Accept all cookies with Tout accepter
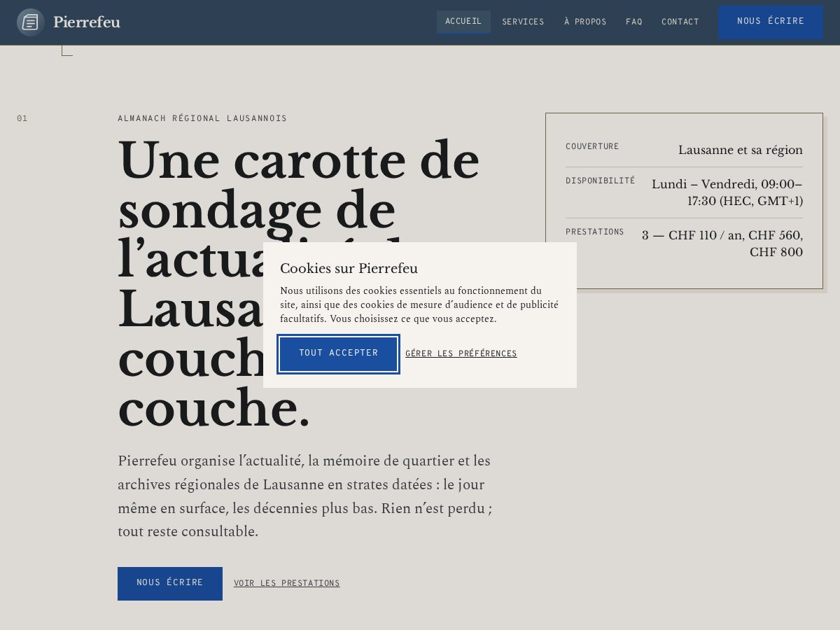Viewport: 840px width, 630px height. coord(339,354)
